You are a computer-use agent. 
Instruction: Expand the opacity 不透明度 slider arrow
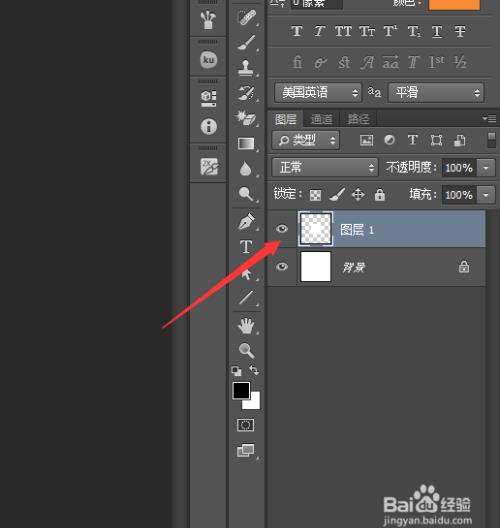tap(486, 168)
